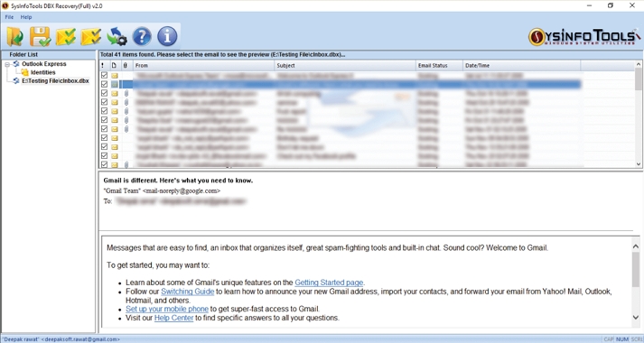Select the highlighted blue email row
Image resolution: width=644 pixels, height=343 pixels.
point(341,84)
